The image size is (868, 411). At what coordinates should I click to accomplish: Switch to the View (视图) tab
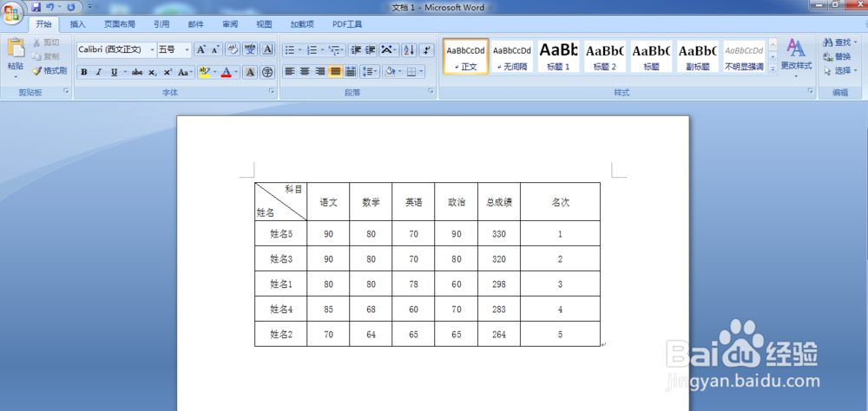(x=264, y=23)
